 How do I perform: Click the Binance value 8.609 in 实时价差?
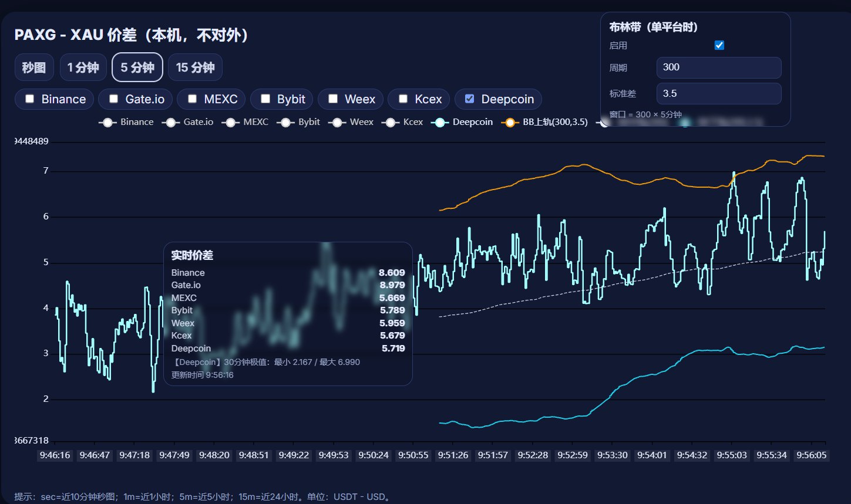point(392,273)
